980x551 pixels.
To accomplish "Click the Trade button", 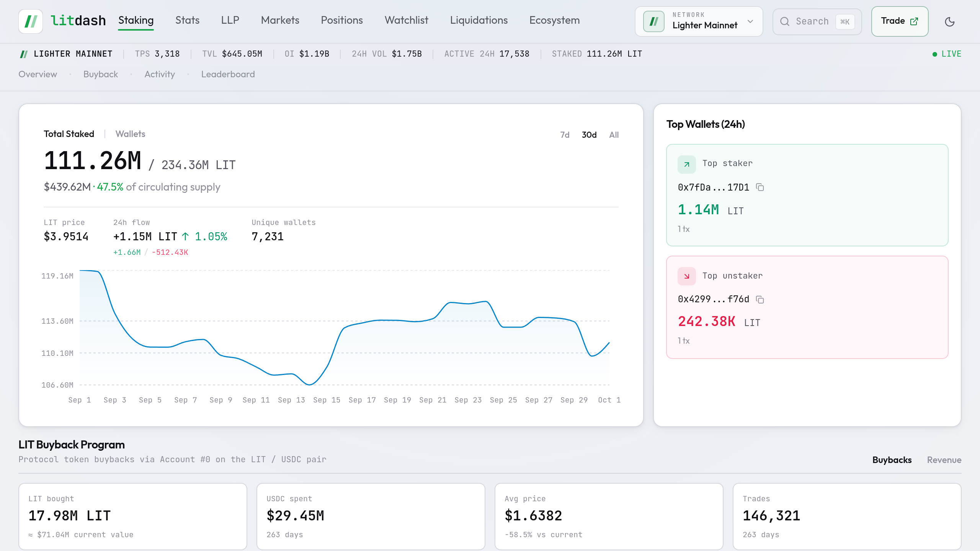I will pos(900,21).
